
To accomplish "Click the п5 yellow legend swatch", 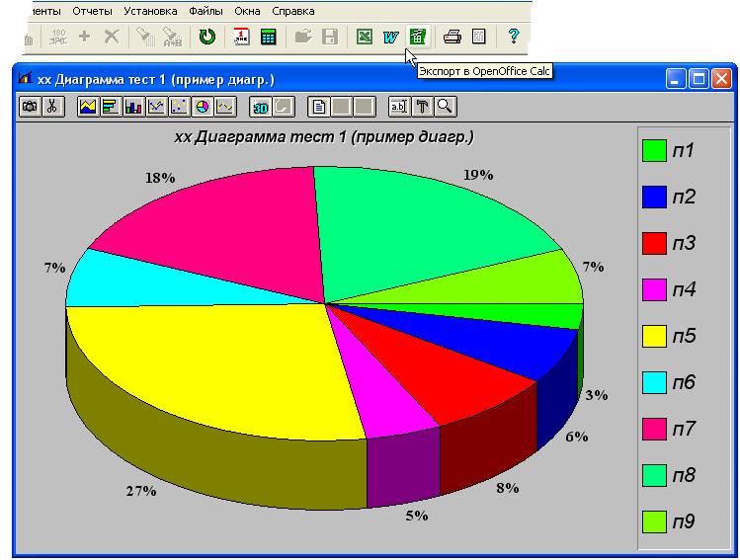I will [654, 336].
